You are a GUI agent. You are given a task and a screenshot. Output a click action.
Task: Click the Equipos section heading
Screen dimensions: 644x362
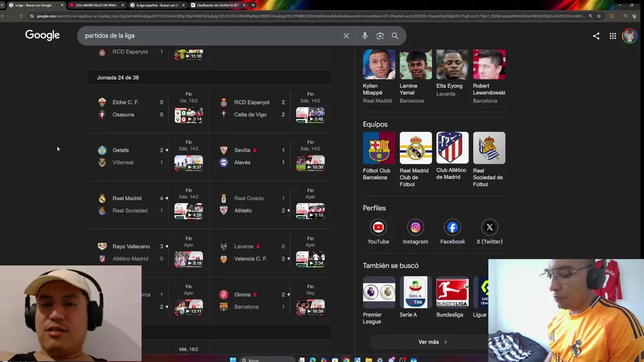click(x=375, y=124)
